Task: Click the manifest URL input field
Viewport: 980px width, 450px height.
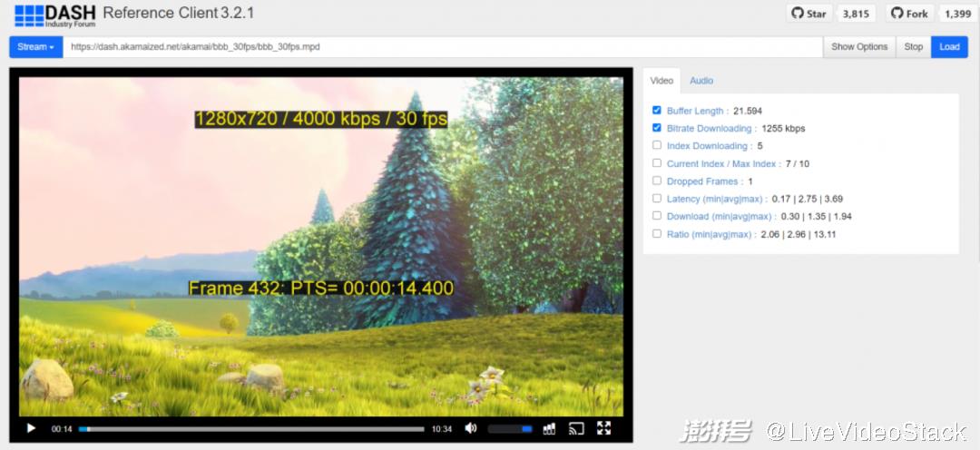Action: tap(443, 47)
